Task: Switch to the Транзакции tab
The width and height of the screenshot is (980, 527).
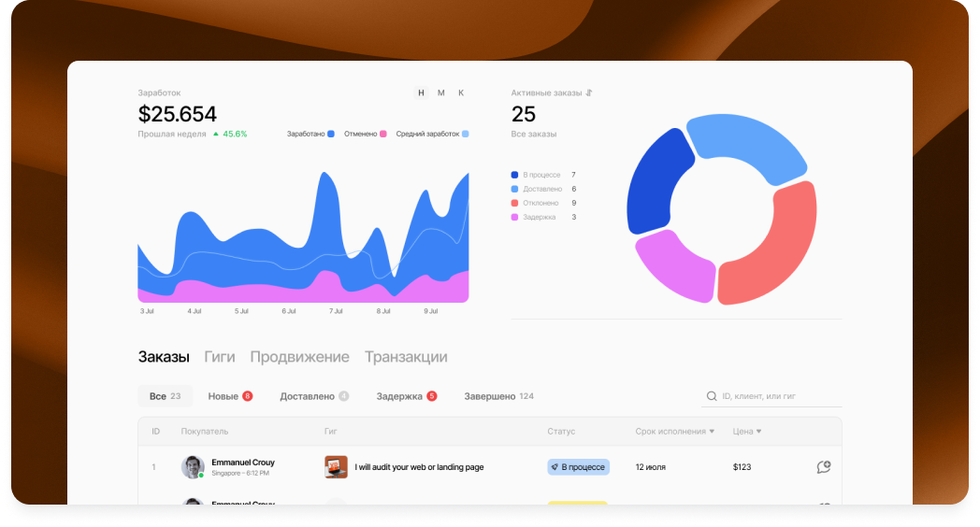Action: (406, 357)
